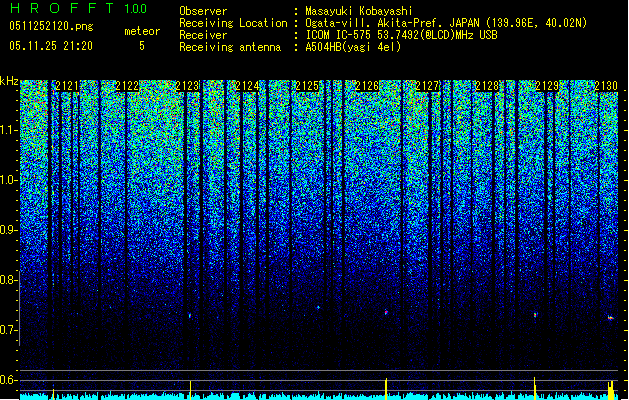Click the 0.7 frequency axis label
The width and height of the screenshot is (629, 400).
coord(9,330)
